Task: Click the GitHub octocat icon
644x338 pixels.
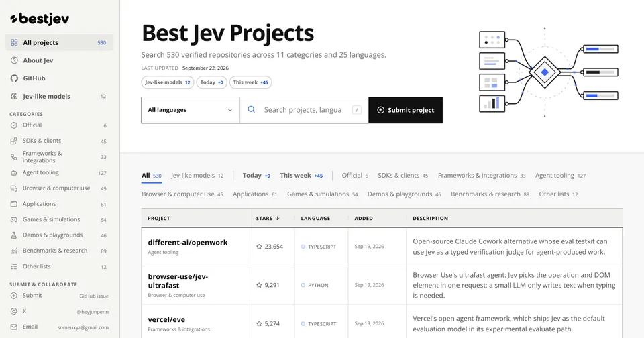Action: (x=14, y=78)
